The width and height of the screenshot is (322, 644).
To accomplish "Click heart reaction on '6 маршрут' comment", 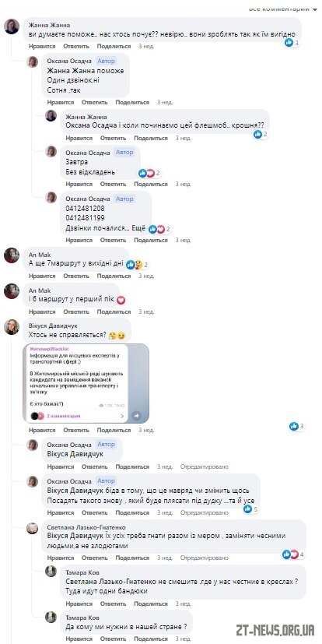I will tap(121, 301).
